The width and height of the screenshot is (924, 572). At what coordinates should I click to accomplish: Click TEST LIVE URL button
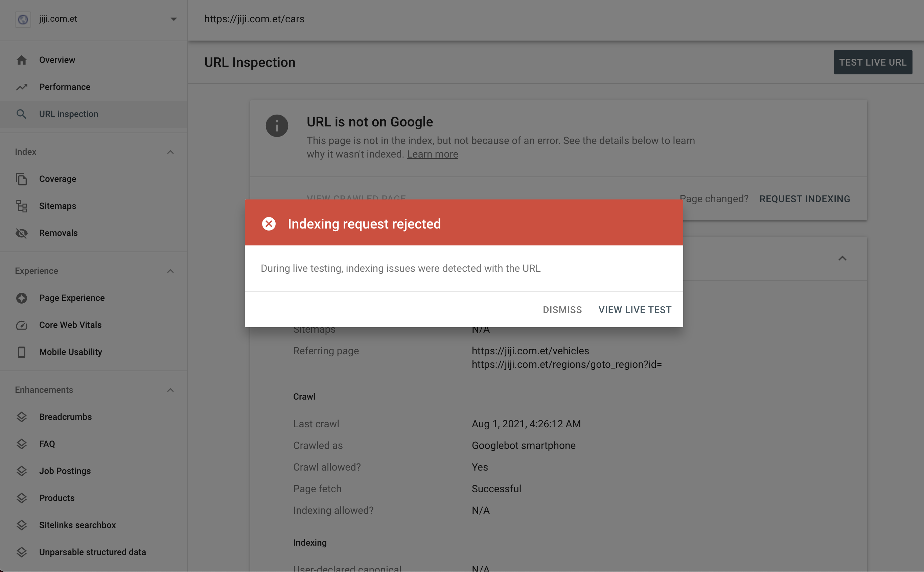pyautogui.click(x=873, y=62)
